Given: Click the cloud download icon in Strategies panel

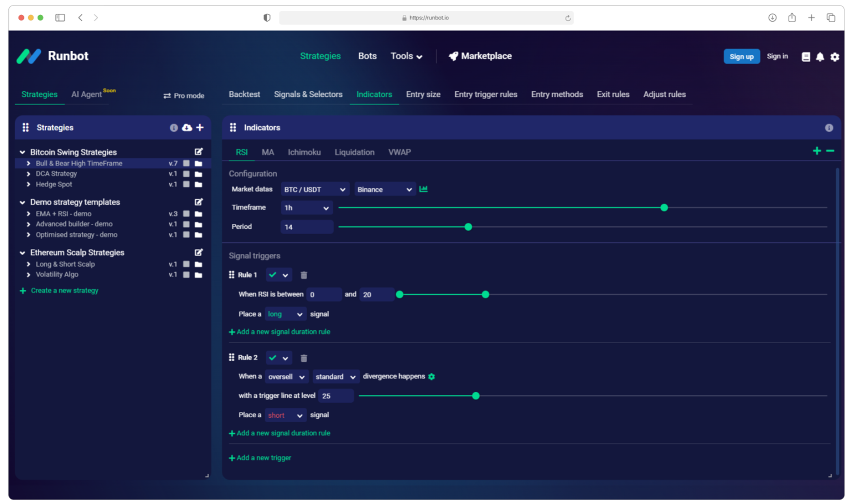Looking at the screenshot, I should (x=188, y=127).
